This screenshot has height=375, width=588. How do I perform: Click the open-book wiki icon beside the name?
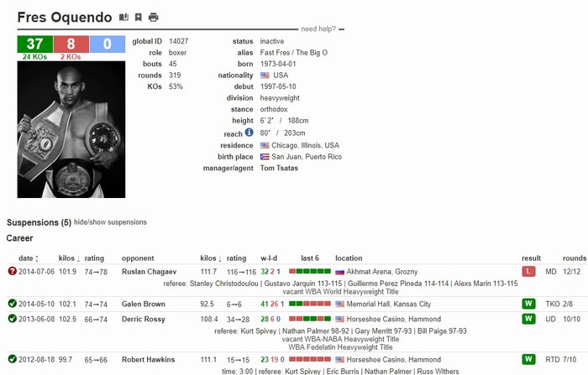[x=124, y=17]
